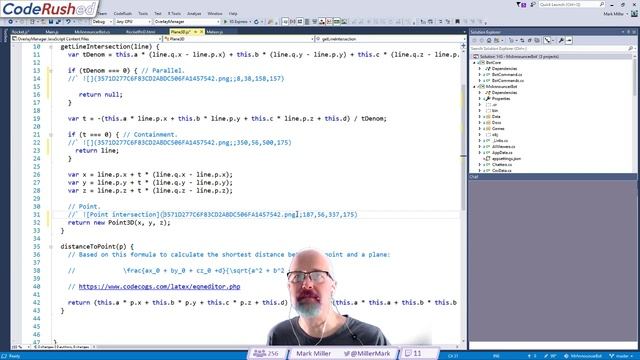640x360 pixels.
Task: Expand the BotCommand.cs node
Action: click(x=480, y=75)
